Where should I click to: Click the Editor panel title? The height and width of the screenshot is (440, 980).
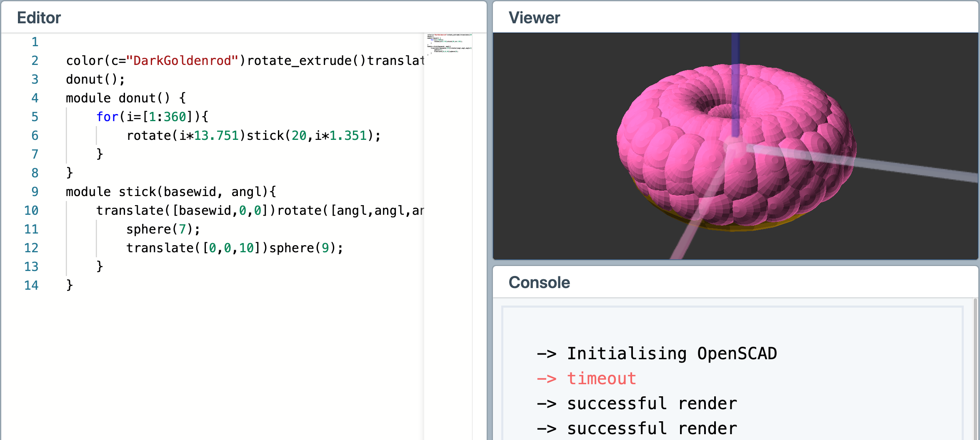39,18
